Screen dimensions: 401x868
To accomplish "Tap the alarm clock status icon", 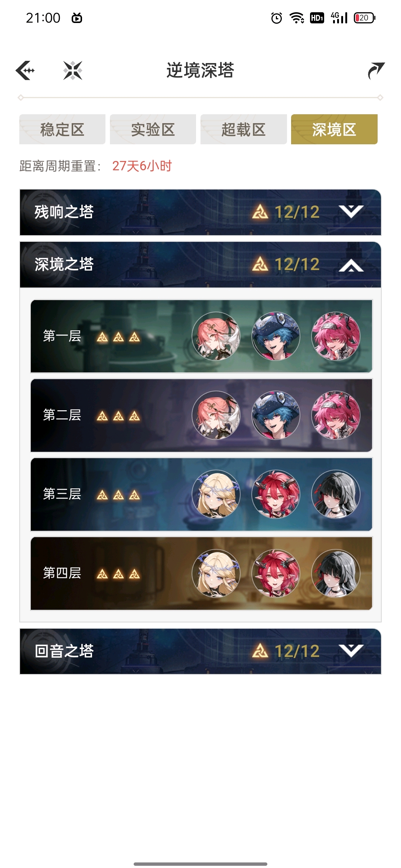I will pyautogui.click(x=277, y=18).
